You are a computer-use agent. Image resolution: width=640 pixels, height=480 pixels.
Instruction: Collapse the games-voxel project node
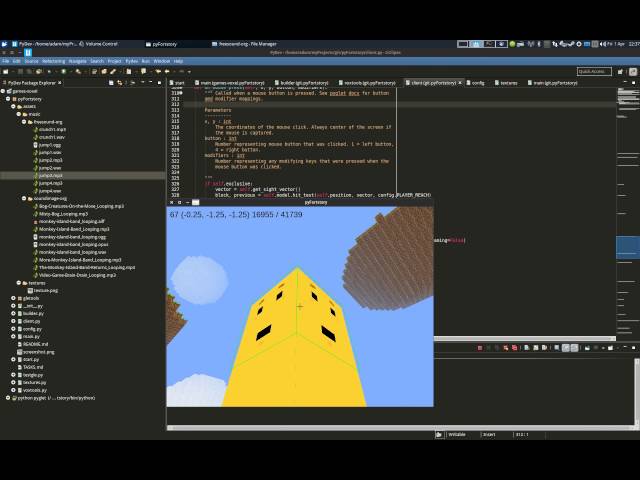pos(3,91)
